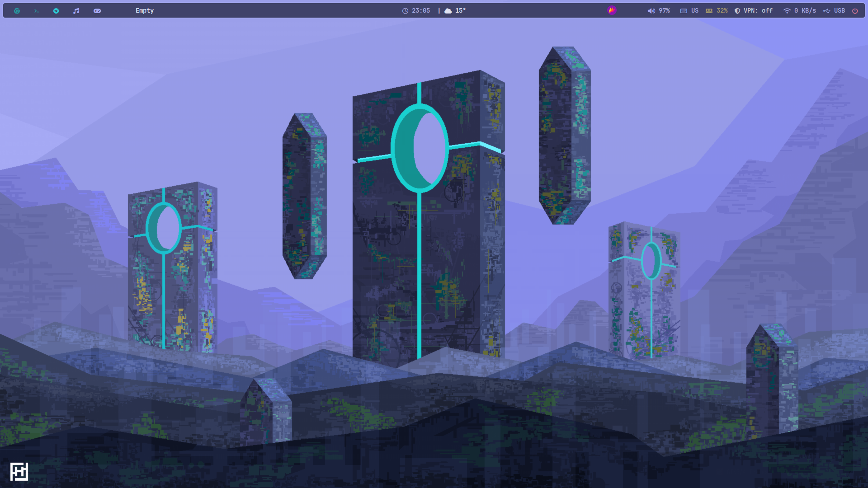Click the 32% memory usage text
This screenshot has width=868, height=488.
722,11
